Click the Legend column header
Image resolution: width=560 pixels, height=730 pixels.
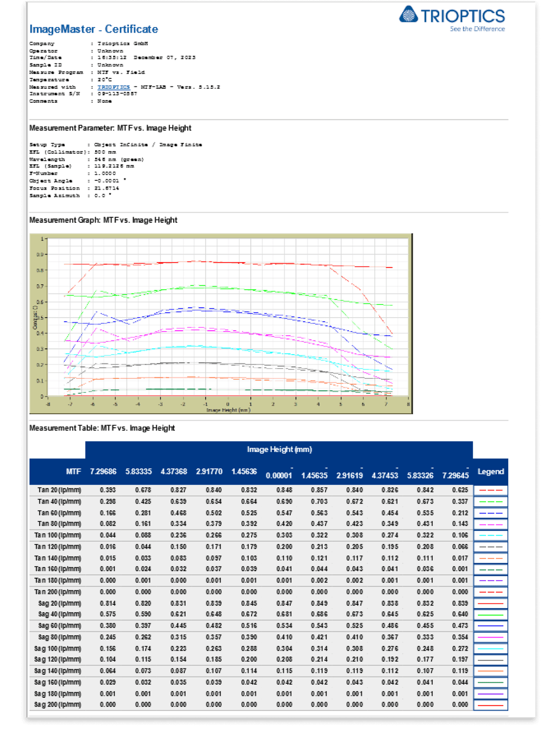[x=490, y=472]
